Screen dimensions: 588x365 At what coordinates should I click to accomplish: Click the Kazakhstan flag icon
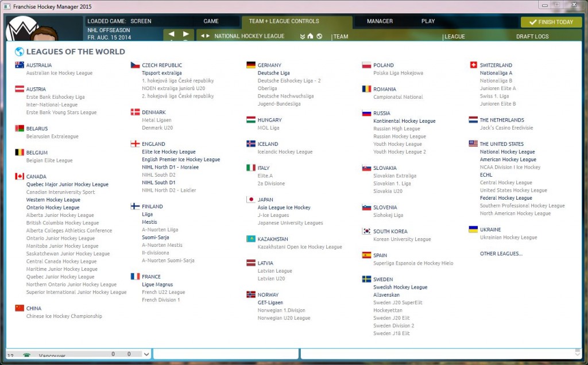251,239
